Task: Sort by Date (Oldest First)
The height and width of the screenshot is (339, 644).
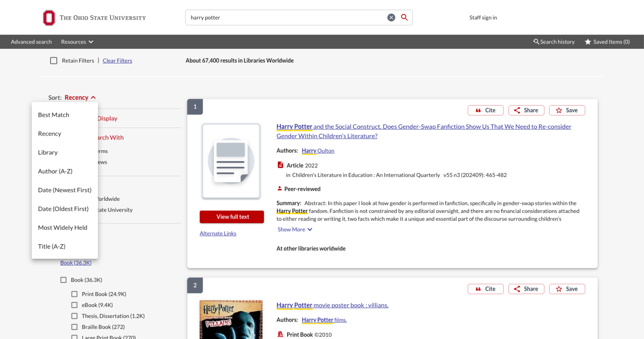Action: click(x=65, y=209)
